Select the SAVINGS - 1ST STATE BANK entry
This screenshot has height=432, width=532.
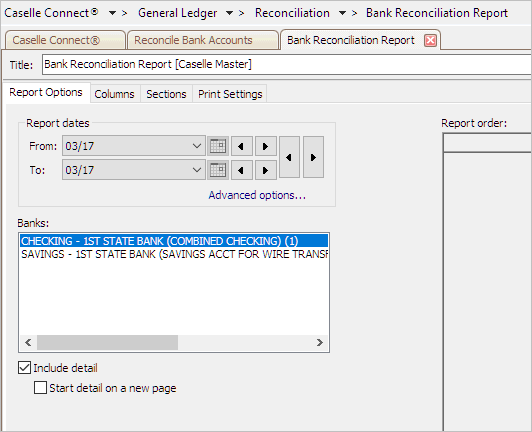[174, 254]
